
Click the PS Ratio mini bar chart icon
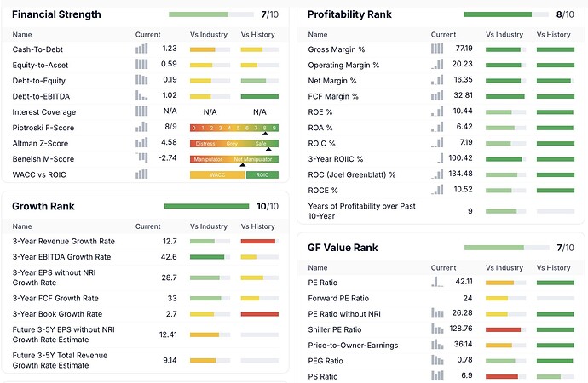(x=437, y=375)
